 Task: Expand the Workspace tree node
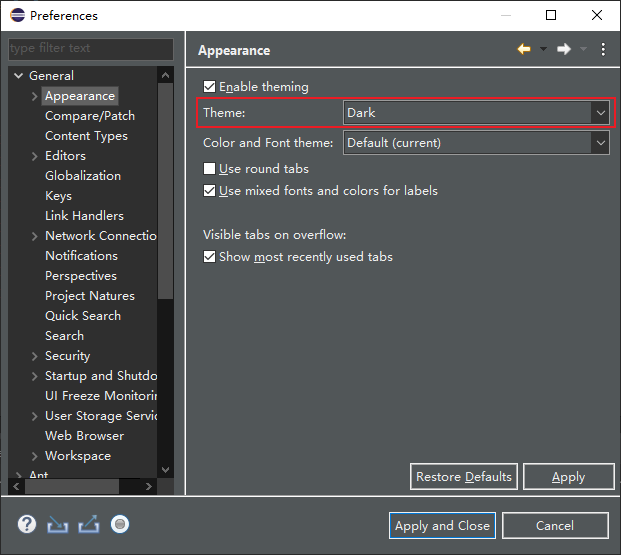click(34, 456)
